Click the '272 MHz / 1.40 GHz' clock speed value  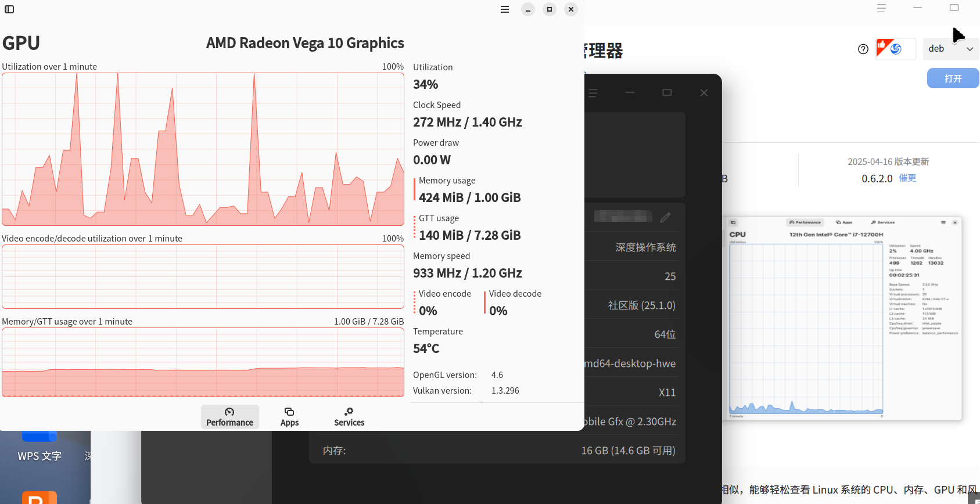(x=468, y=122)
